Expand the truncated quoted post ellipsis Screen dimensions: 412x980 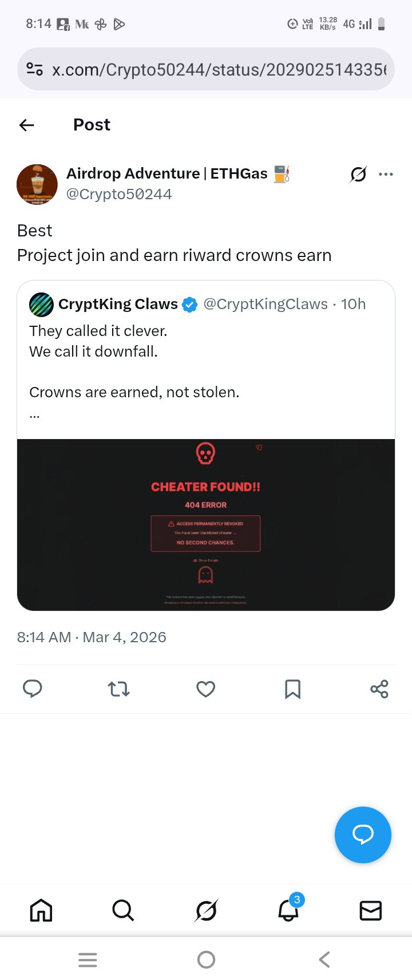[34, 416]
